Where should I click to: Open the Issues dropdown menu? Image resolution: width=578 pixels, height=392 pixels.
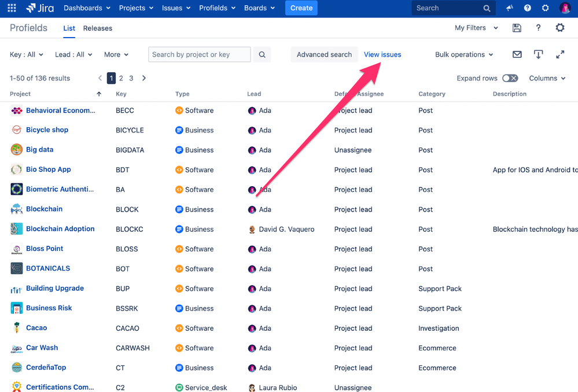coord(176,8)
